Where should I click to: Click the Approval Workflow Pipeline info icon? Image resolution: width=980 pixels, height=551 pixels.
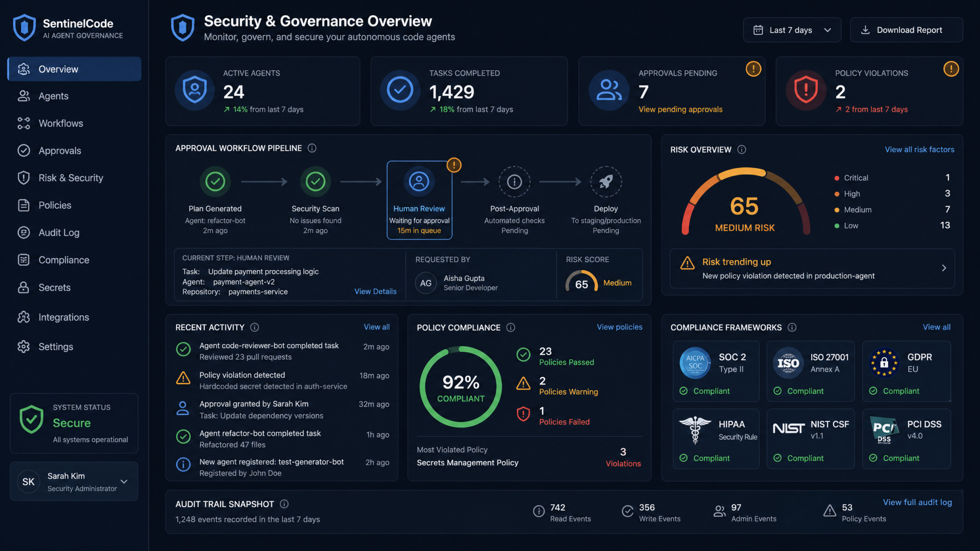click(312, 148)
